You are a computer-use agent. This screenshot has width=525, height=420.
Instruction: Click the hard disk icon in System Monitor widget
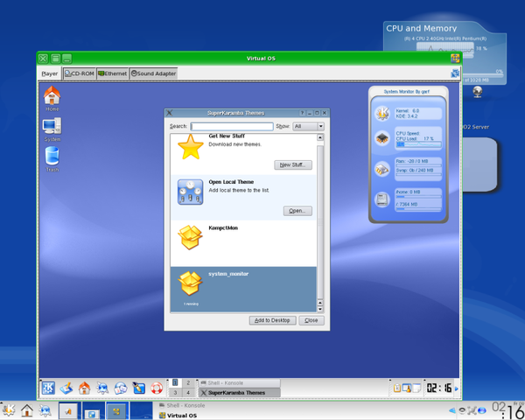(x=382, y=199)
